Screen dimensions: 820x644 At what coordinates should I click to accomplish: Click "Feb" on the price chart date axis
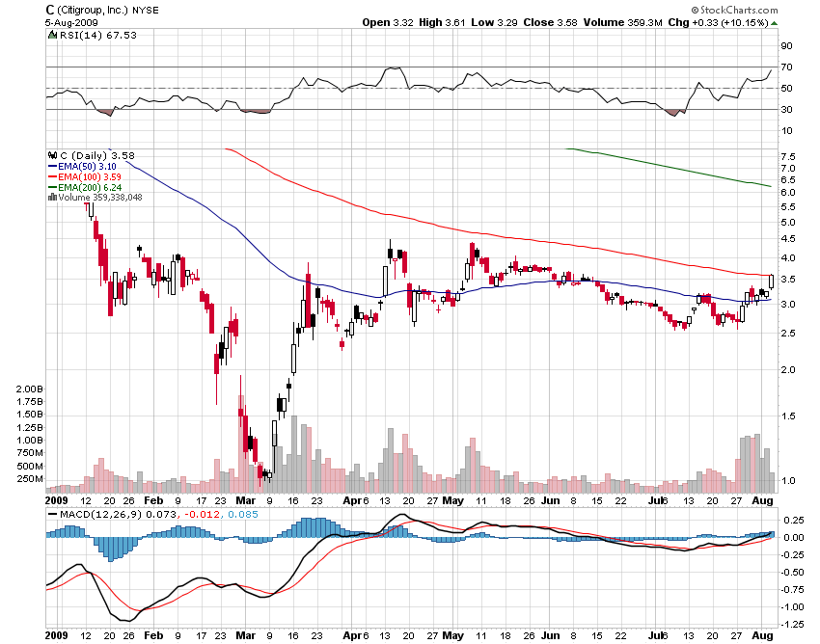(x=153, y=500)
